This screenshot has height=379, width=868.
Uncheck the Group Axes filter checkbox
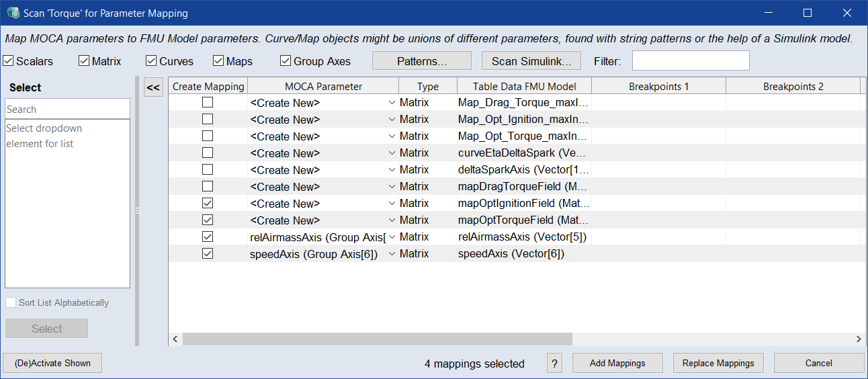point(286,61)
